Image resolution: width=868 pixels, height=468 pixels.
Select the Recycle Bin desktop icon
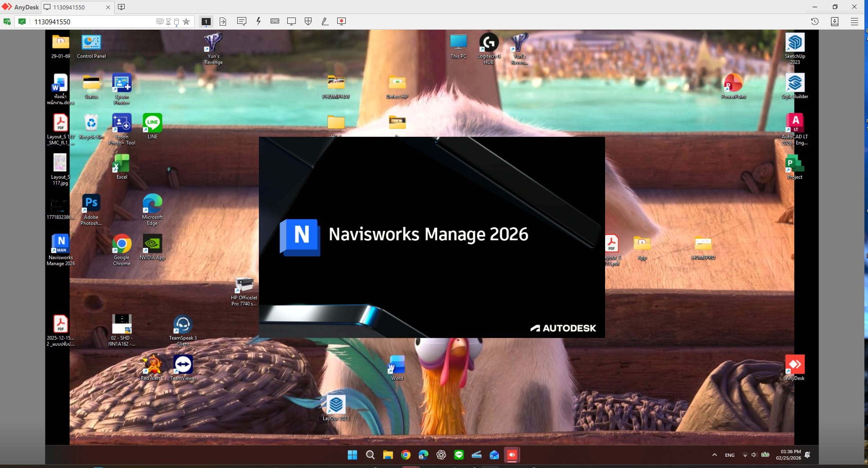tap(91, 126)
